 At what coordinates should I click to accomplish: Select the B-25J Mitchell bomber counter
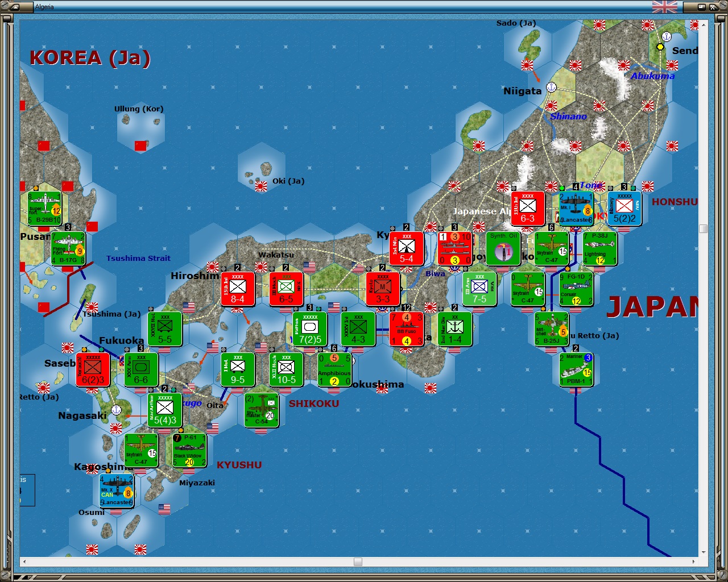click(x=552, y=329)
